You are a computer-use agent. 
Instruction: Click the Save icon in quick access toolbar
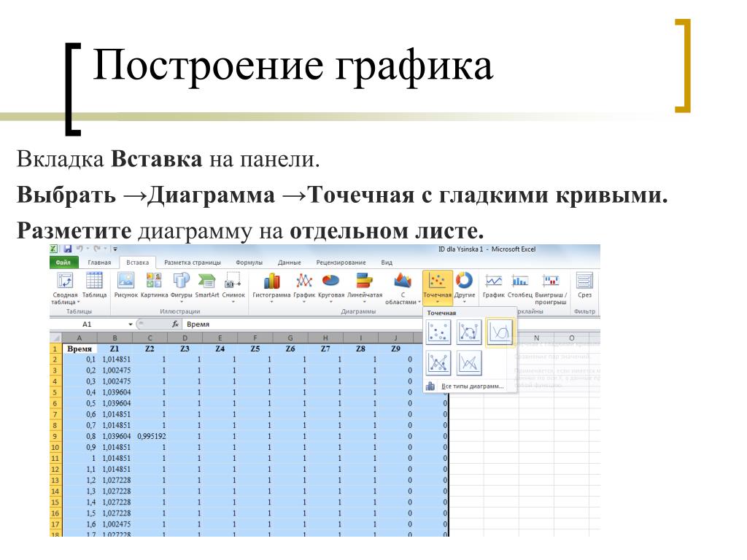68,249
